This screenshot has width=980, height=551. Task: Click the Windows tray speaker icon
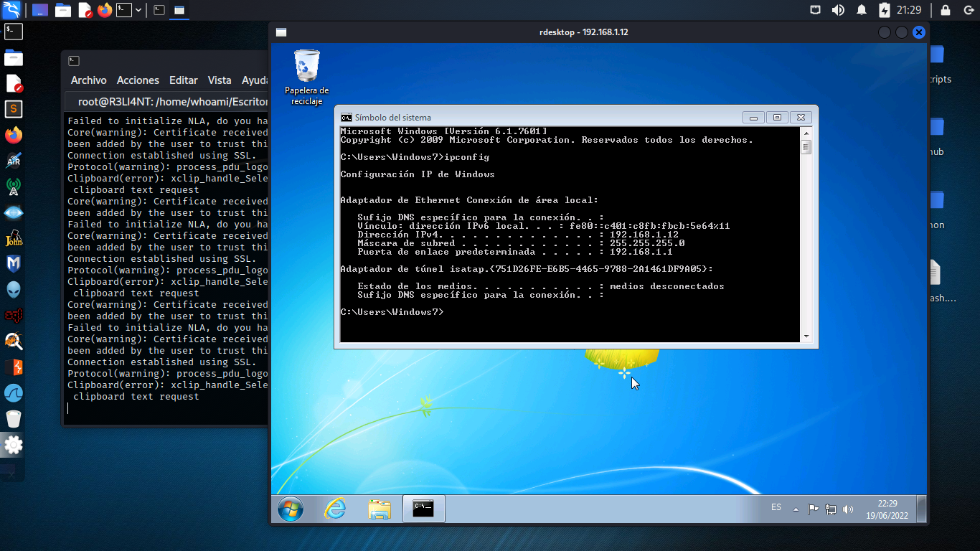click(x=848, y=509)
